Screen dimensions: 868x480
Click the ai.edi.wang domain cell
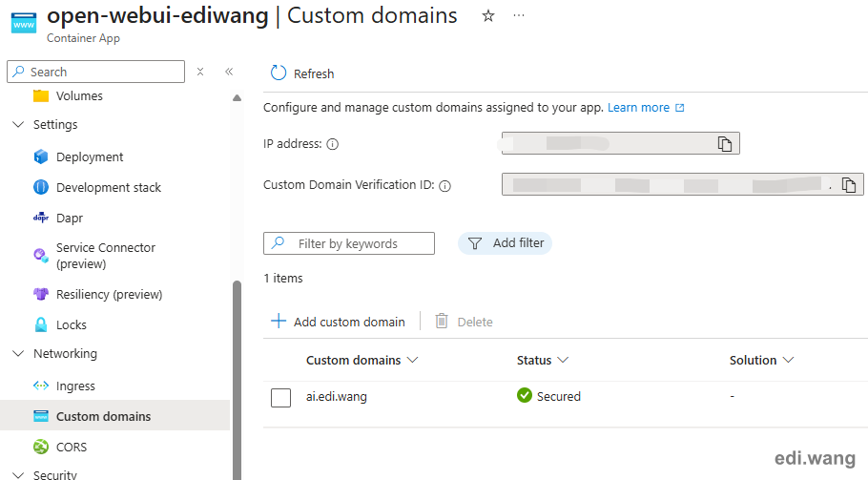tap(337, 396)
